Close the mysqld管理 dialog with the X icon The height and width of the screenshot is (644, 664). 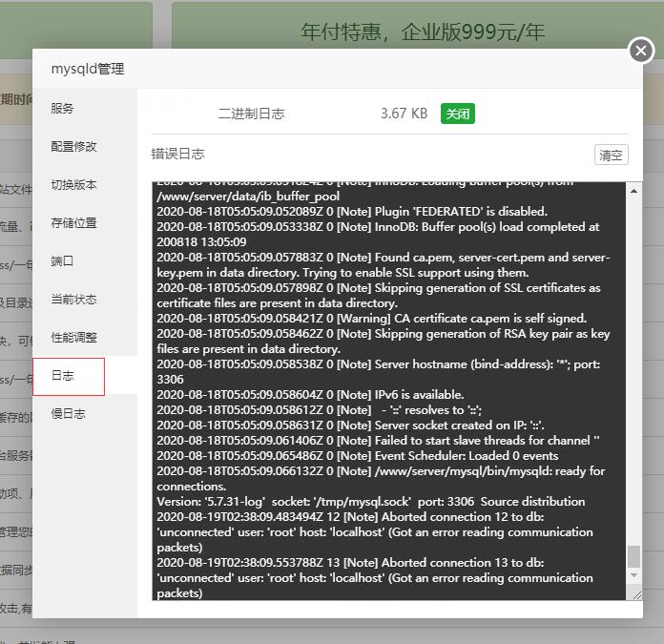[x=641, y=51]
